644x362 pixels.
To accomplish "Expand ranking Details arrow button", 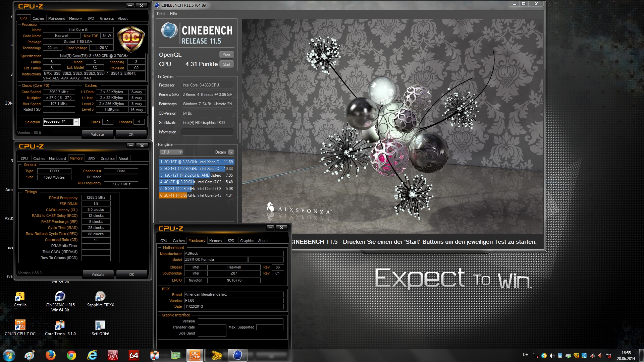I will [231, 152].
